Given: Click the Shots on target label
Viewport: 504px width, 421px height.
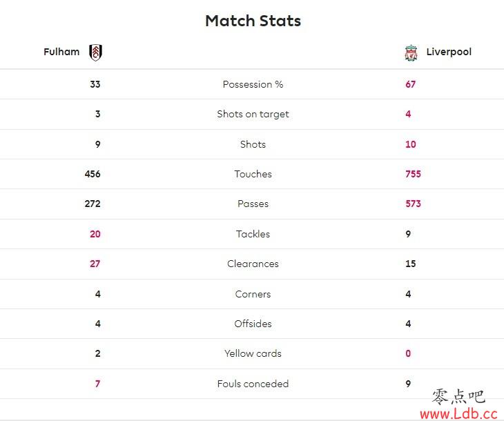Looking at the screenshot, I should point(253,114).
